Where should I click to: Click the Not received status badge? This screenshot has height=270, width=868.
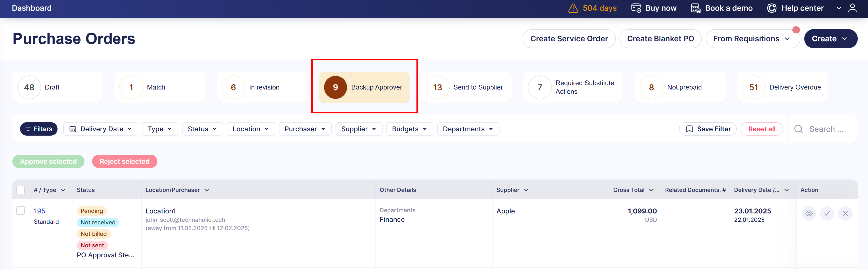(98, 222)
